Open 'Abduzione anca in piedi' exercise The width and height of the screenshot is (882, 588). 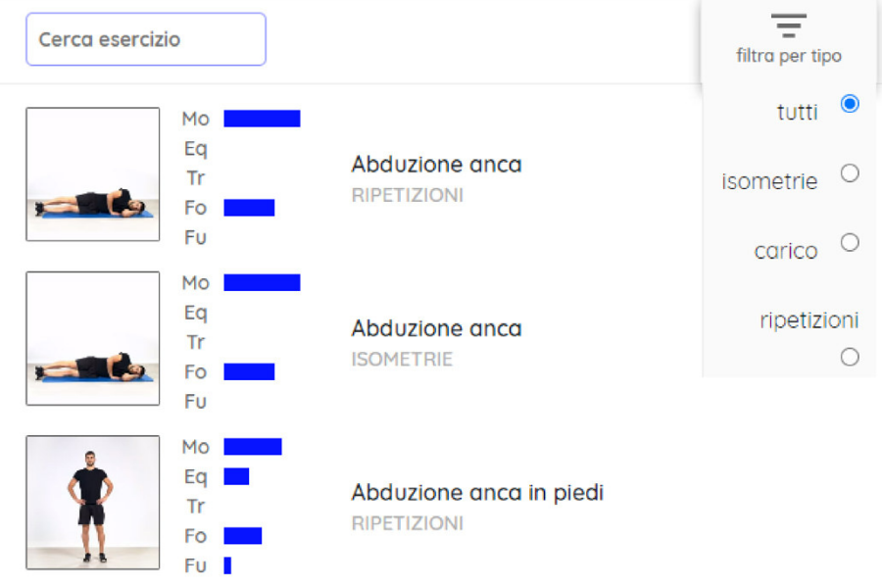(x=477, y=492)
